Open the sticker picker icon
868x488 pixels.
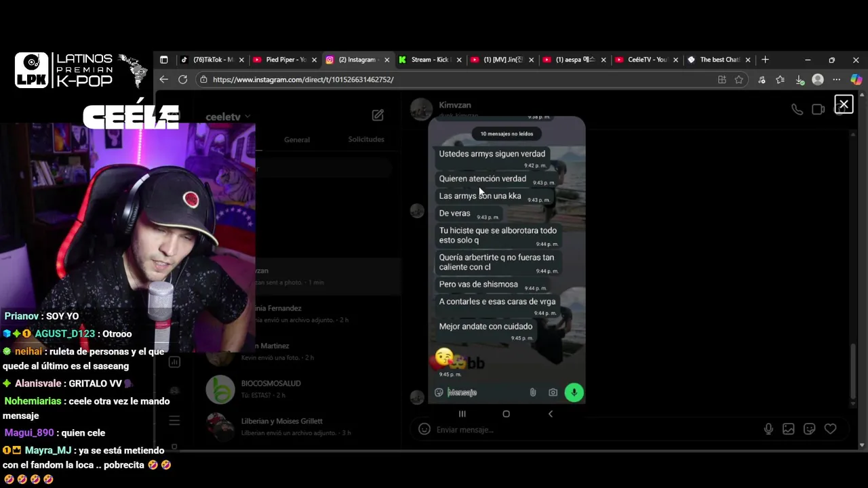pos(809,429)
